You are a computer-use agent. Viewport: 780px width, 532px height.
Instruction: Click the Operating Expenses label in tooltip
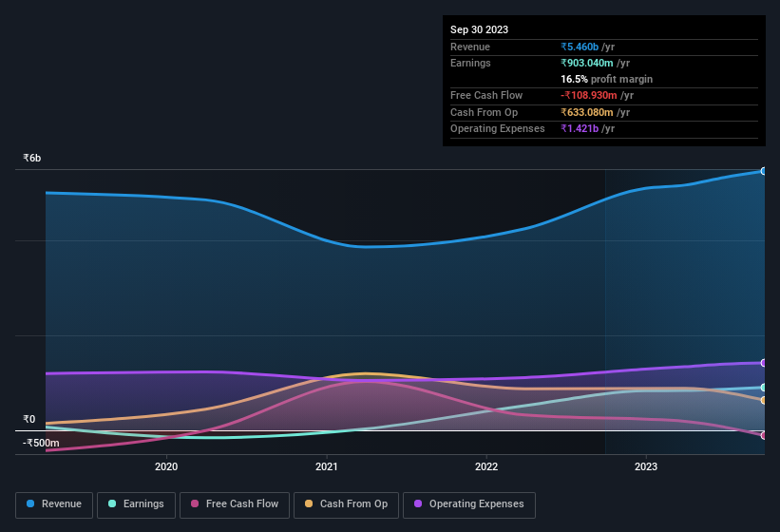pos(498,129)
